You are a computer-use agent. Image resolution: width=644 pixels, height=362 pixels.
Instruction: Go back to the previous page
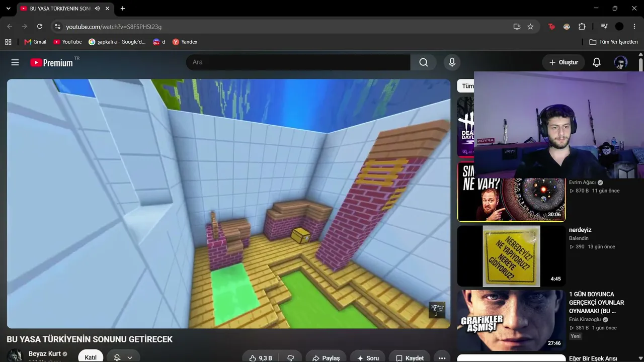click(x=10, y=26)
